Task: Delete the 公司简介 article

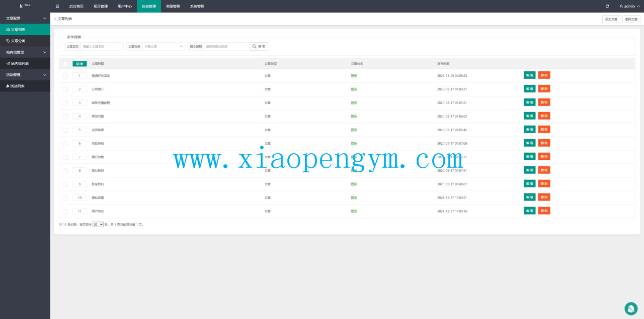Action: coord(544,89)
